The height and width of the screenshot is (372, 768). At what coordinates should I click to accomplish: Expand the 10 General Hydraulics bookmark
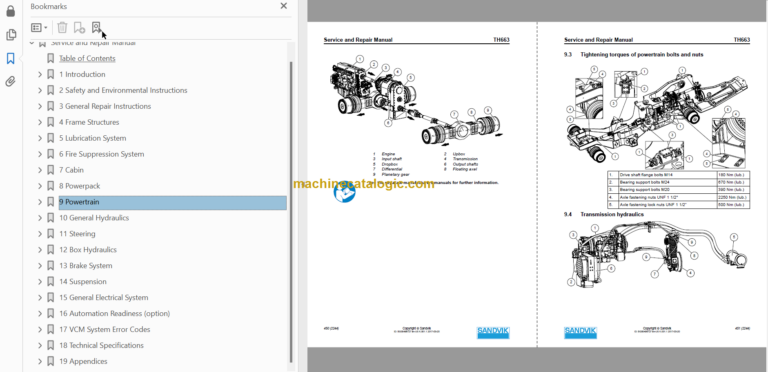pyautogui.click(x=40, y=218)
